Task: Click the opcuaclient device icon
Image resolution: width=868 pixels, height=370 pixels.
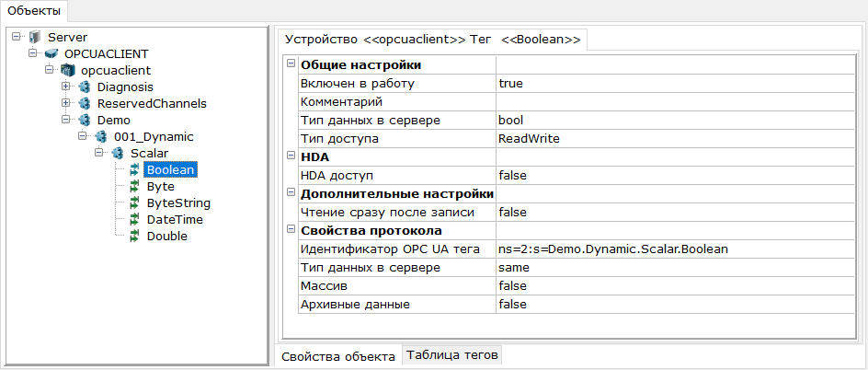Action: (67, 70)
